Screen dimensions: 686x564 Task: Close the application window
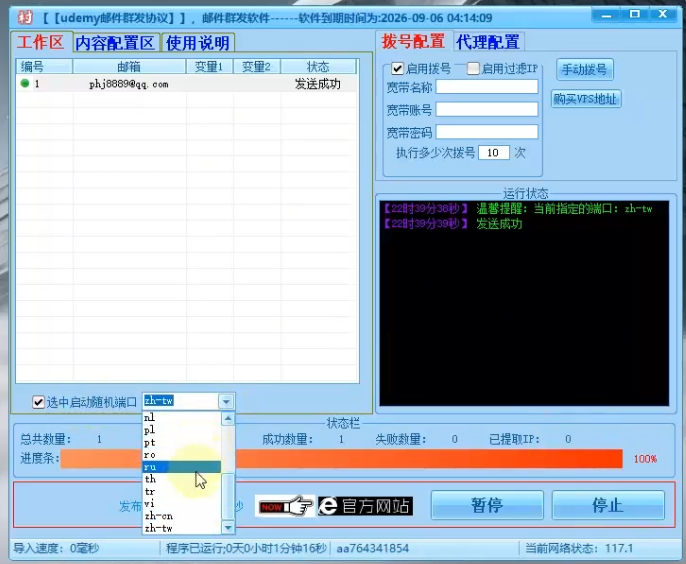click(x=663, y=14)
